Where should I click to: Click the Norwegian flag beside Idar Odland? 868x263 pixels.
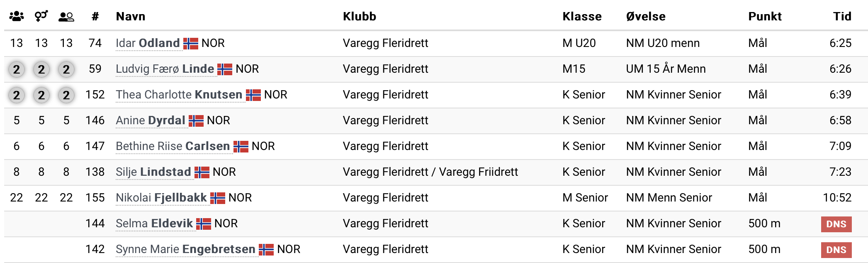191,43
